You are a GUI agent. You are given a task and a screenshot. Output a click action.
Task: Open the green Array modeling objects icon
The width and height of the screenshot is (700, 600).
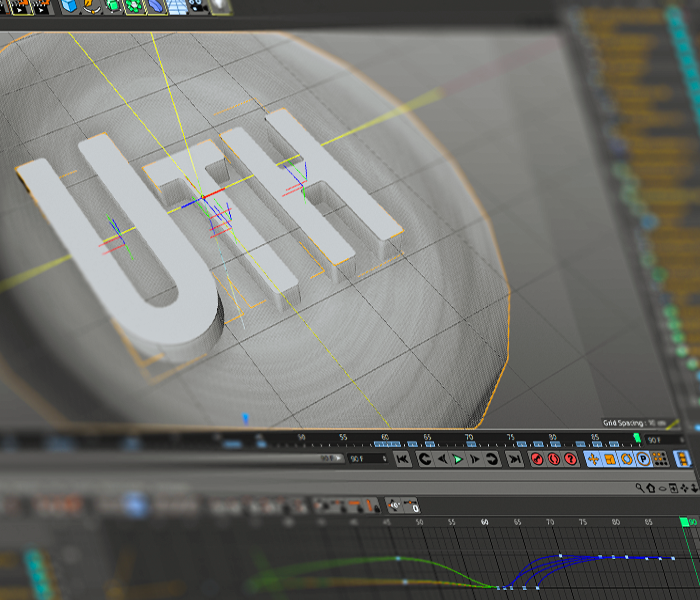(133, 6)
